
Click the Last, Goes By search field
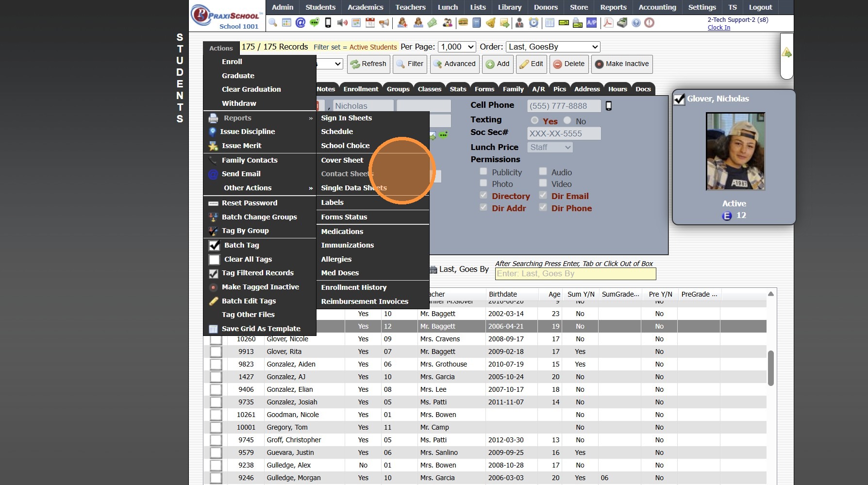coord(575,274)
